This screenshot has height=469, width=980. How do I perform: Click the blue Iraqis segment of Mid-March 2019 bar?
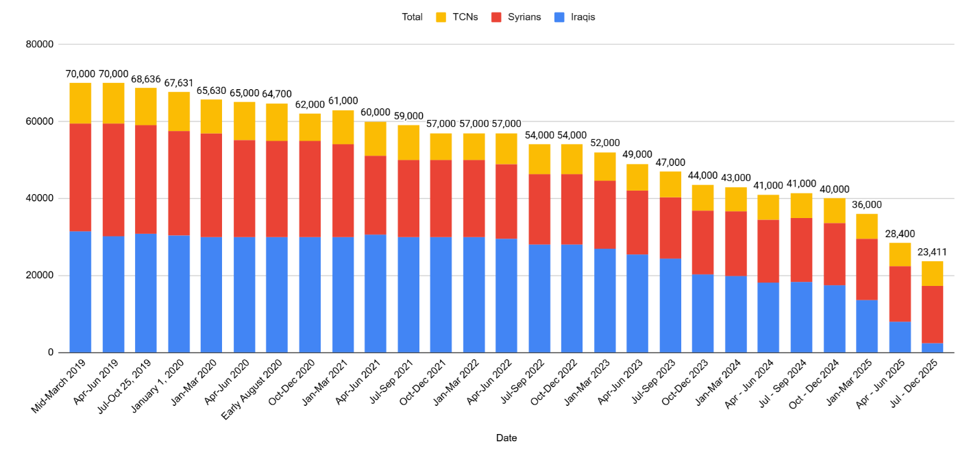click(80, 291)
